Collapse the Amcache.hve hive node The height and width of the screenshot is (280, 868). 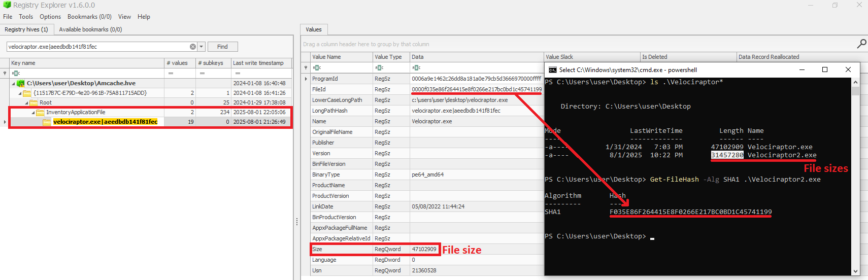(x=14, y=83)
